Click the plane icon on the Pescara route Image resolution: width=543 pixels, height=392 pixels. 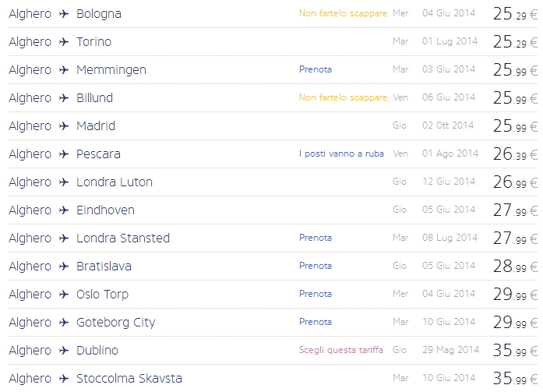point(64,154)
